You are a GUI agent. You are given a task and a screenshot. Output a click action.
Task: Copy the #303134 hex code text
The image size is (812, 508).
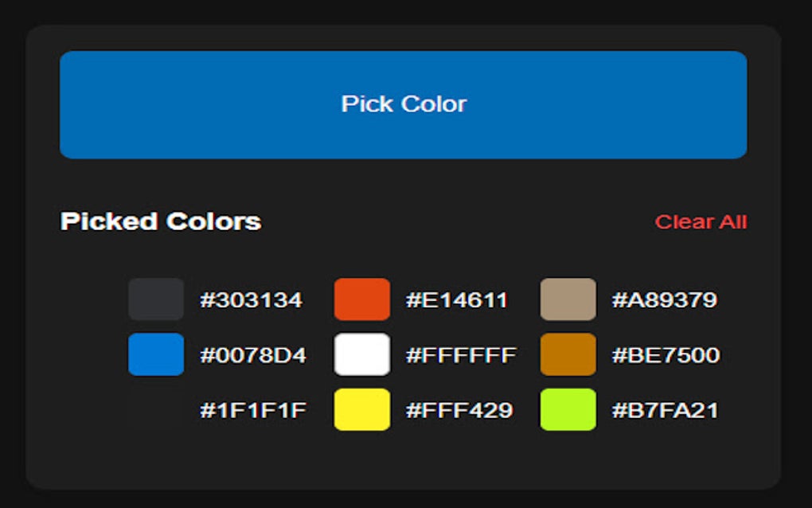coord(252,300)
